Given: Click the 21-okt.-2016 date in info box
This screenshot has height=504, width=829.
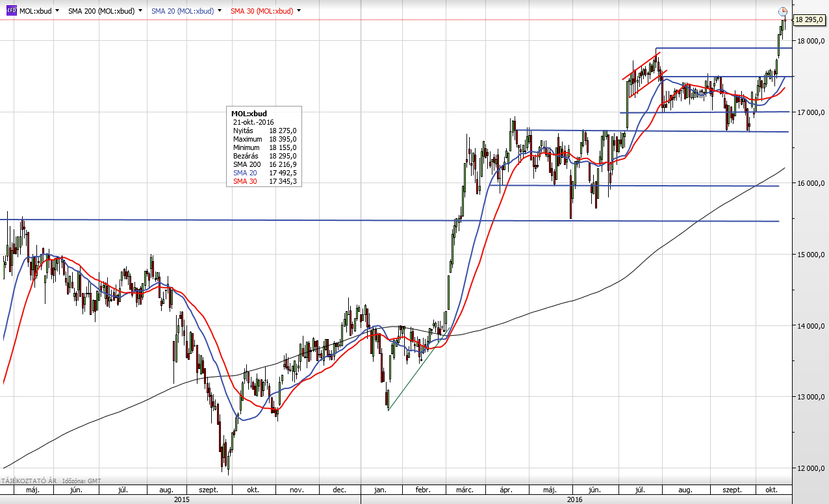Looking at the screenshot, I should pos(253,122).
